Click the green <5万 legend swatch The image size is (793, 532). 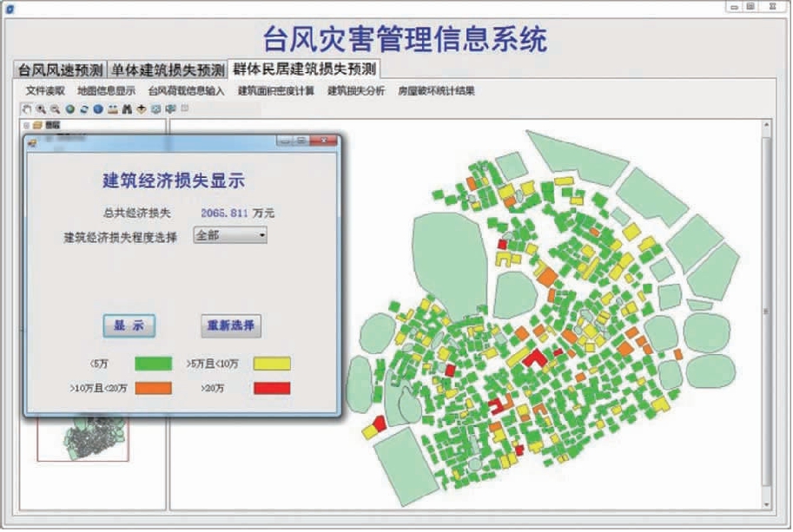pyautogui.click(x=152, y=364)
